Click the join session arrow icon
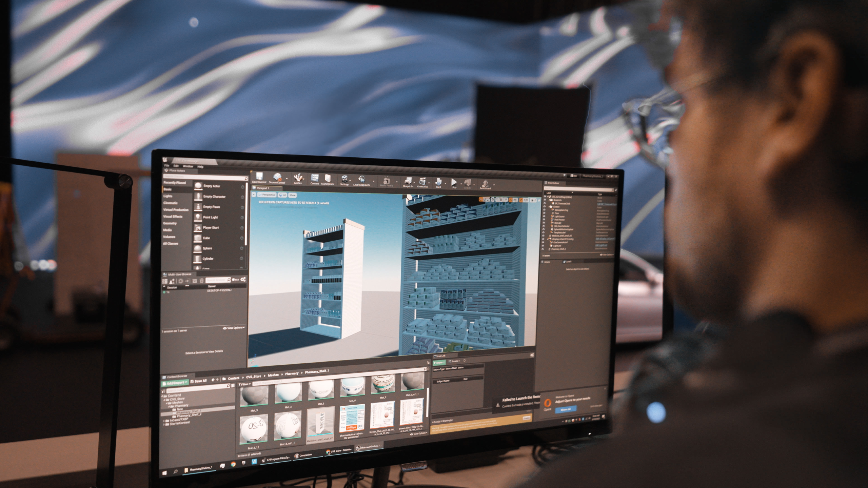 point(188,281)
